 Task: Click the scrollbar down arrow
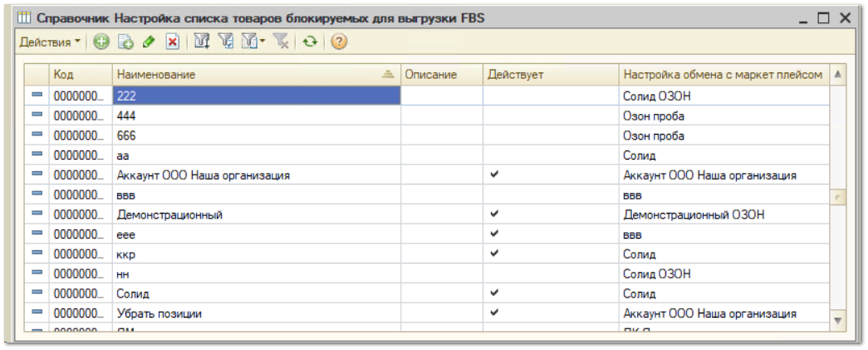coord(837,320)
